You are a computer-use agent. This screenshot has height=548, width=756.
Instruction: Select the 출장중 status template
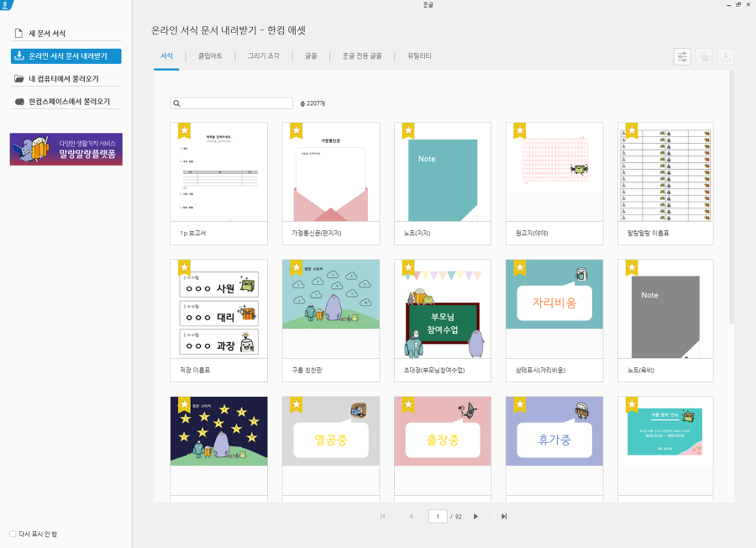[443, 449]
